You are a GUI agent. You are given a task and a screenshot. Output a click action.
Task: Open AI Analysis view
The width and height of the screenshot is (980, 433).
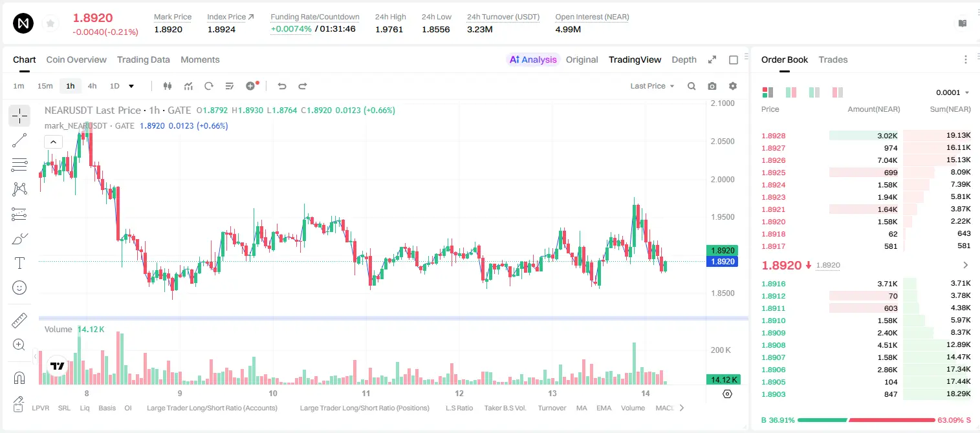tap(533, 59)
